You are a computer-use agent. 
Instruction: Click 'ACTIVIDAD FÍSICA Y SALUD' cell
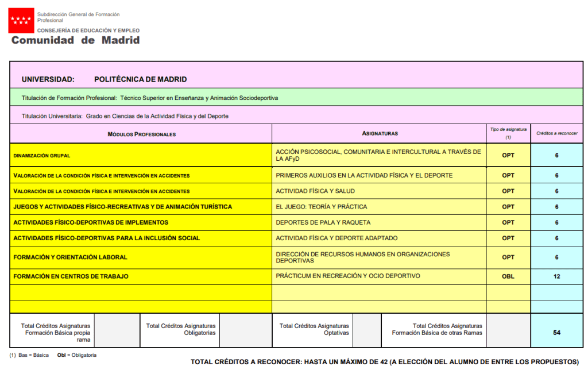(x=379, y=191)
